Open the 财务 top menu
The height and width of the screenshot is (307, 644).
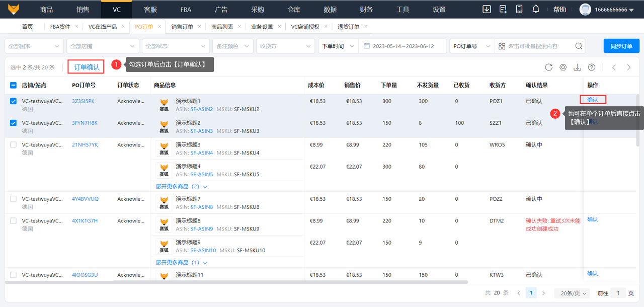[367, 10]
